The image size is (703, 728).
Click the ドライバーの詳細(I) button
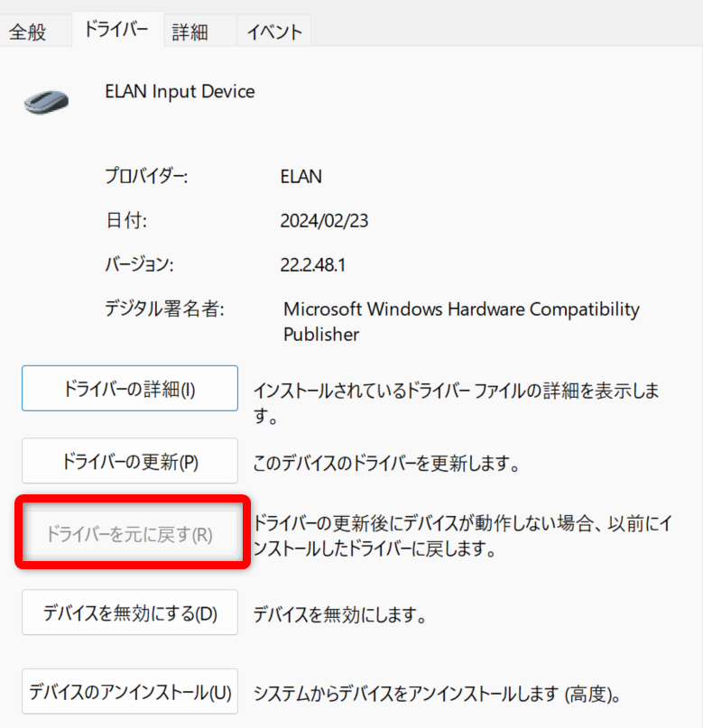[129, 390]
